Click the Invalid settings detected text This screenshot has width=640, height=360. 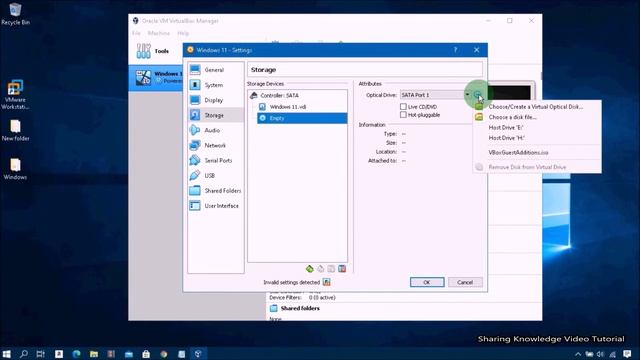[x=291, y=282]
